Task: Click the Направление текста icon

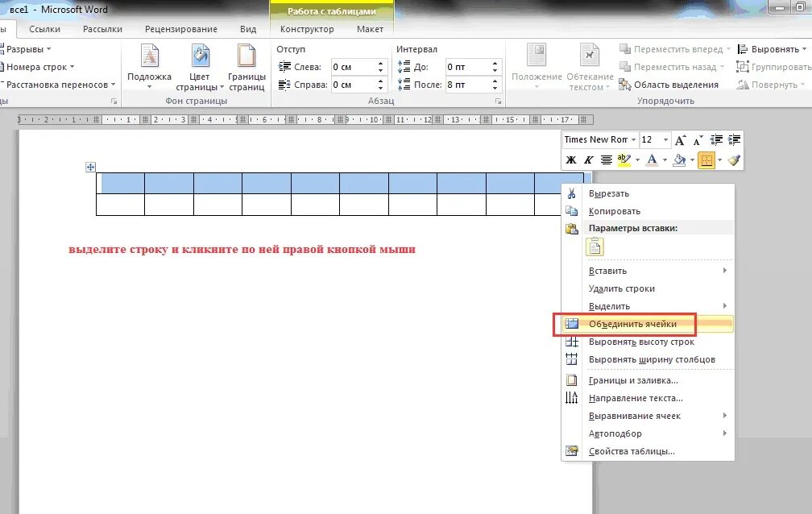Action: pyautogui.click(x=571, y=398)
